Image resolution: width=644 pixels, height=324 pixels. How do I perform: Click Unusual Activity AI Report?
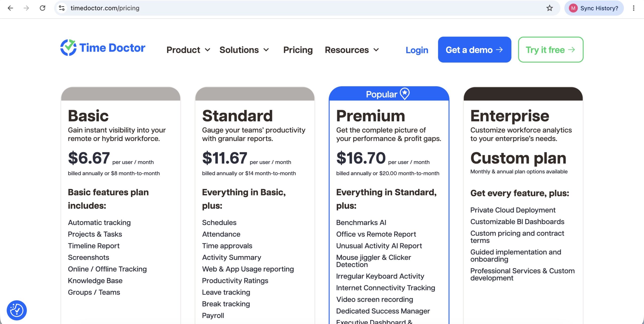pos(379,246)
